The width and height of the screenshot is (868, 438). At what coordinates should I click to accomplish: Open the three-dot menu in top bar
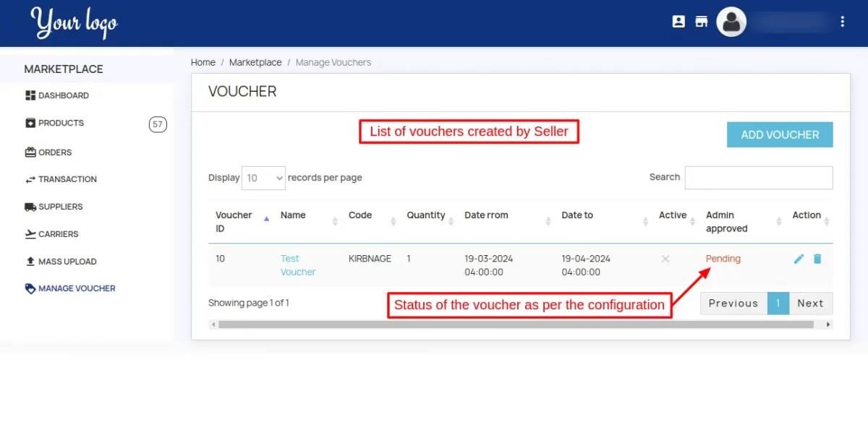click(x=843, y=22)
